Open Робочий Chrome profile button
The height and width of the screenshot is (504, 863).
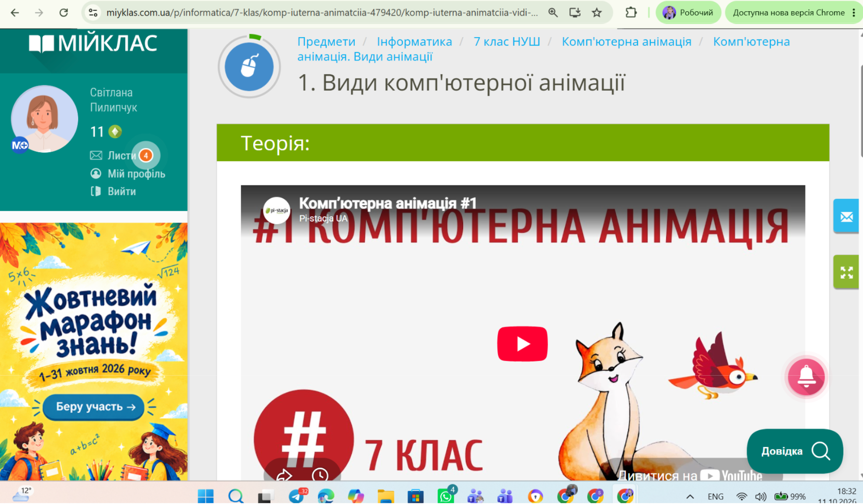tap(688, 13)
